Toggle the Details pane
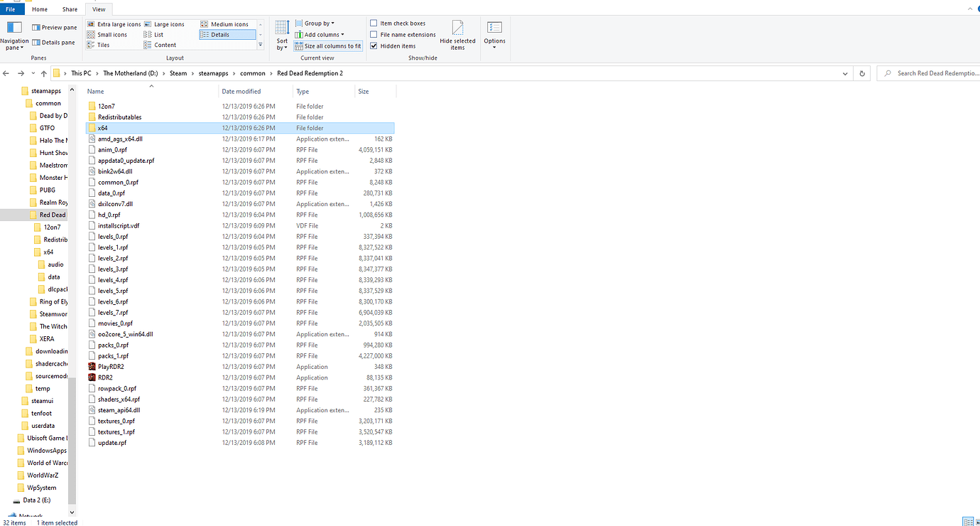The width and height of the screenshot is (980, 526). [x=53, y=42]
